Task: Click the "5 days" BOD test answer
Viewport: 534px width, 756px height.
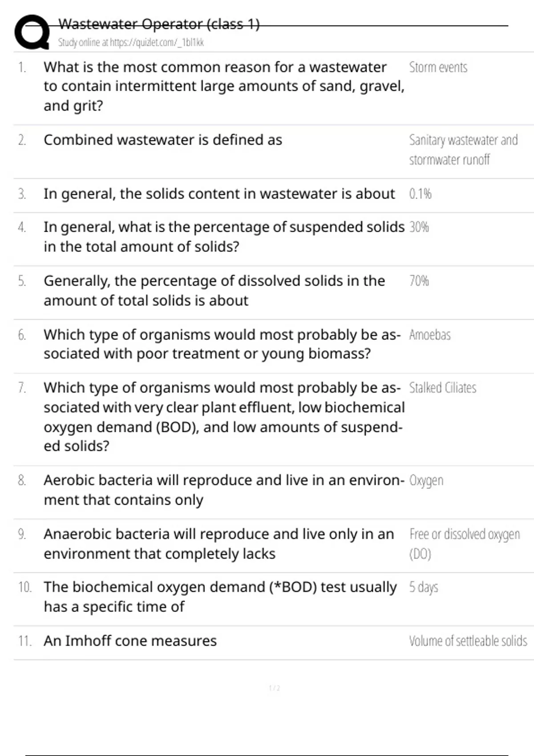Action: point(424,587)
